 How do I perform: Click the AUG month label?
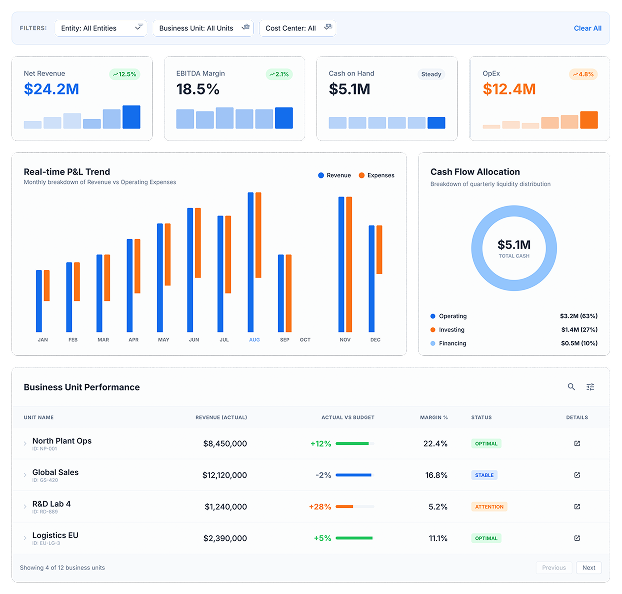click(254, 340)
